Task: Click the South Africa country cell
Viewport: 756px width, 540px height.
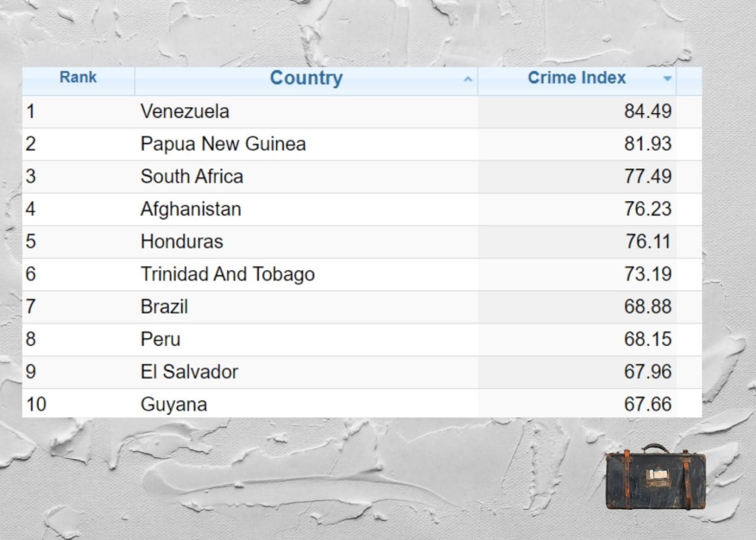Action: click(191, 177)
